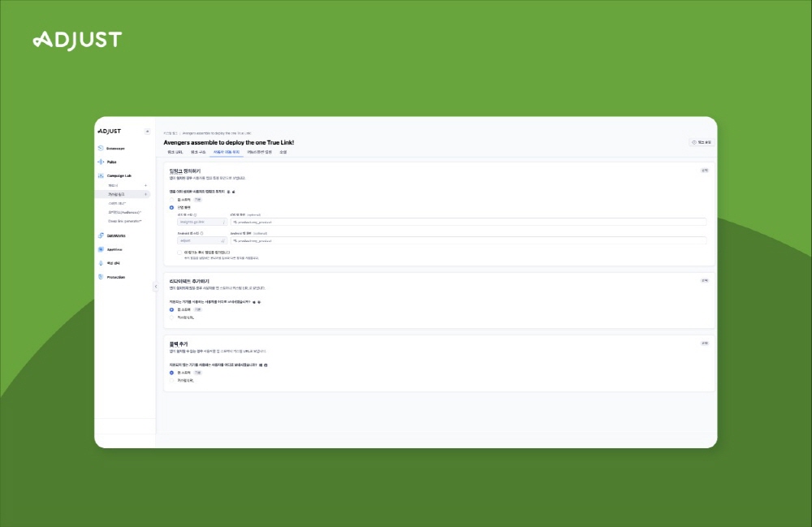Select the app store radio in the redirect section
Image resolution: width=812 pixels, height=527 pixels.
click(x=172, y=309)
